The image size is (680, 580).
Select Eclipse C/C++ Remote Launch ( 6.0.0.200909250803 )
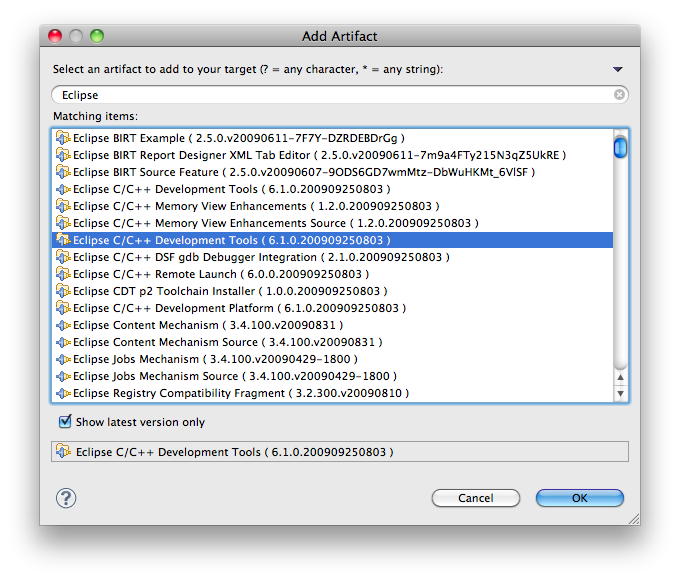tap(332, 274)
